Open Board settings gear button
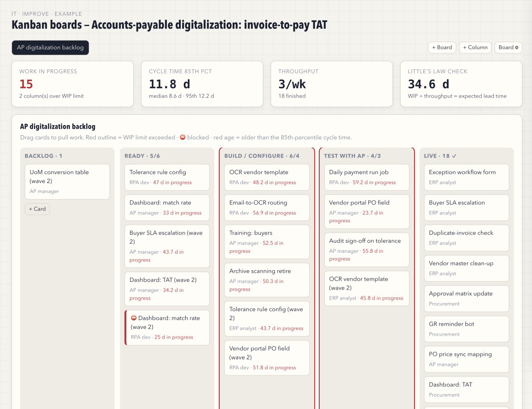 508,47
